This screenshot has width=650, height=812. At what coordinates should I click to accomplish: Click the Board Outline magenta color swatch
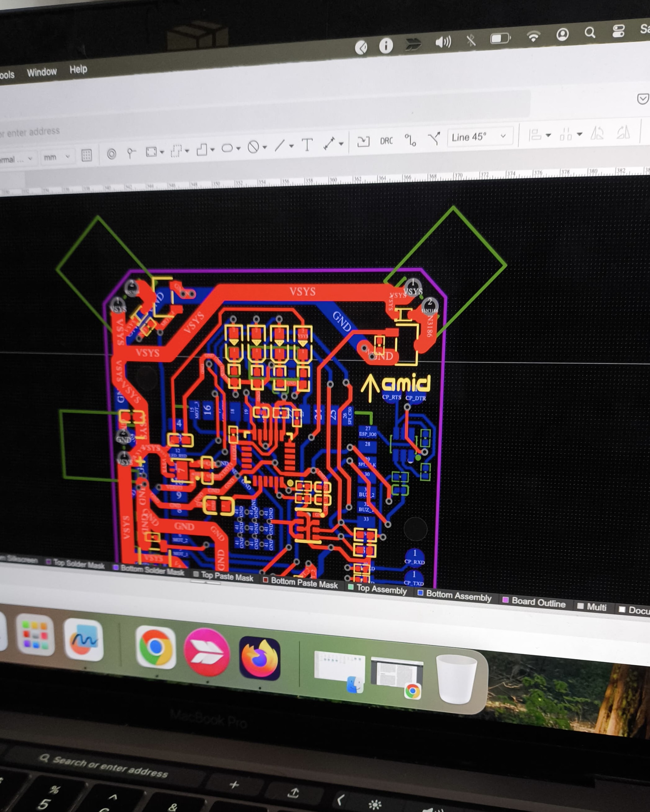[506, 600]
